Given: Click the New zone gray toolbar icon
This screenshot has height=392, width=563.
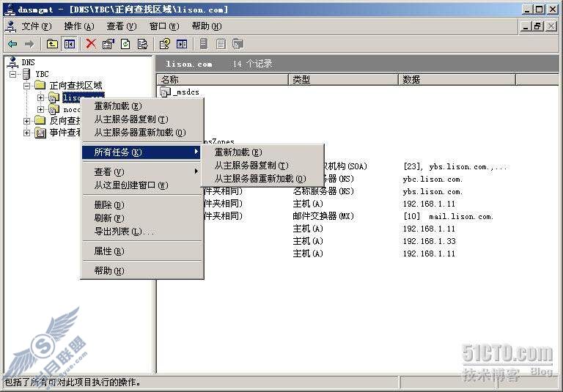Looking at the screenshot, I should click(238, 44).
